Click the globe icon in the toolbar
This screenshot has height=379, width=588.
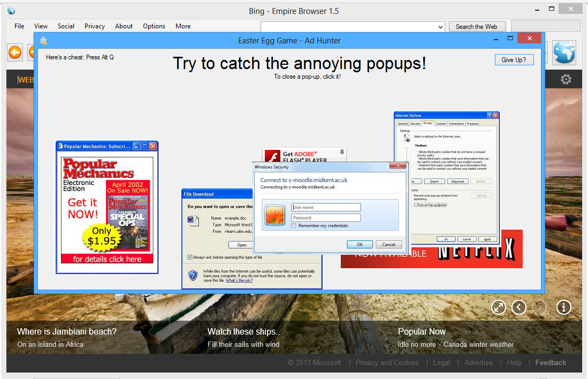[564, 52]
